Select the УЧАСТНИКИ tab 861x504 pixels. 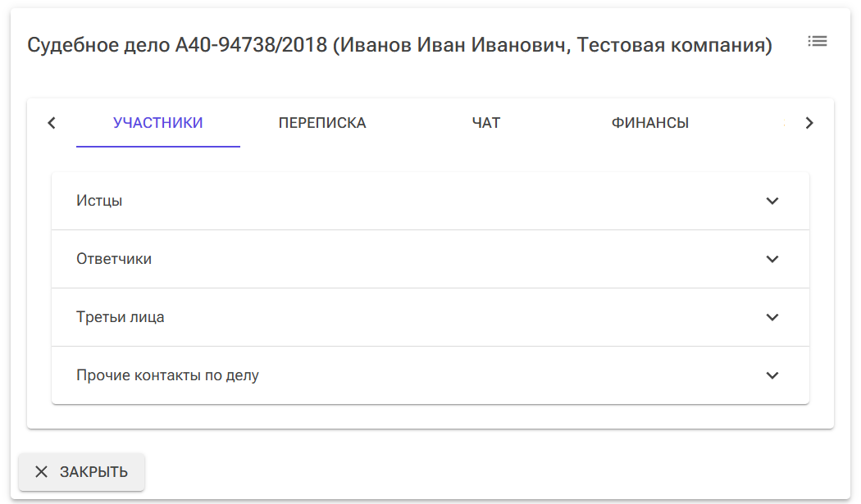(x=157, y=122)
